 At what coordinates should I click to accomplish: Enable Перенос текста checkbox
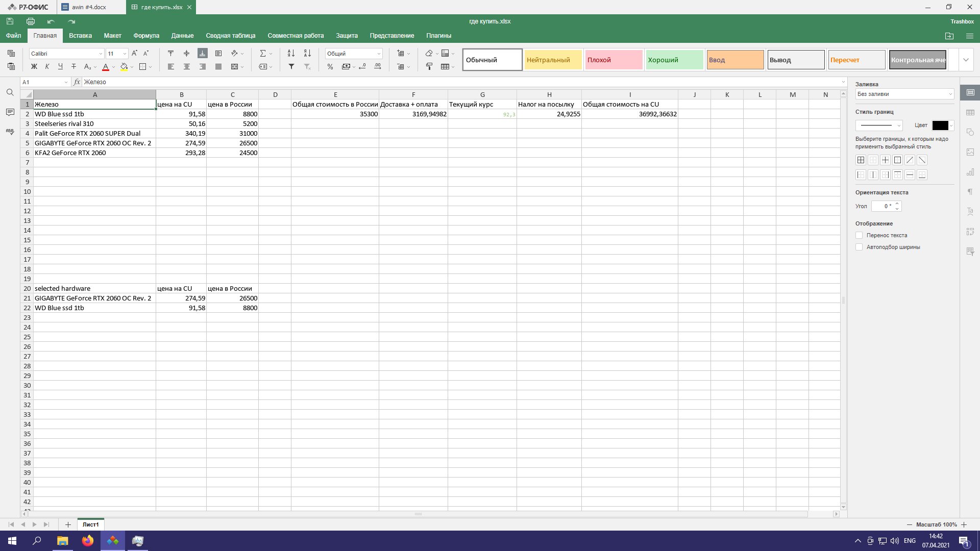[859, 235]
